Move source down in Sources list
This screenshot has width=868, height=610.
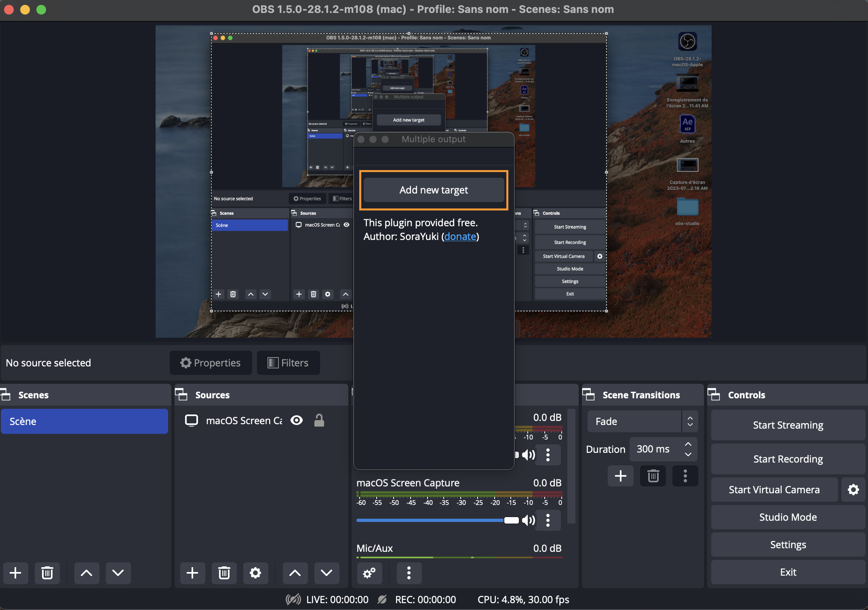point(326,572)
